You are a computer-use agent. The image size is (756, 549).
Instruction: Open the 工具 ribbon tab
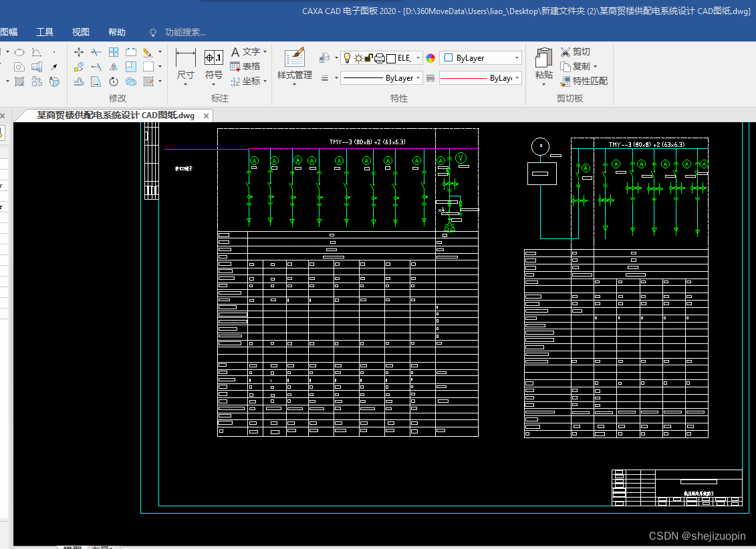tap(45, 32)
